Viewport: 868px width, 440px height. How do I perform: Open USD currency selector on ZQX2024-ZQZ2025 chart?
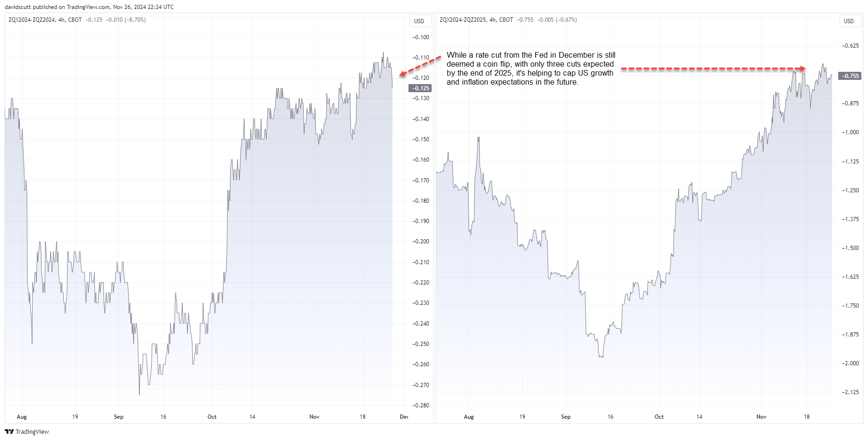(849, 21)
